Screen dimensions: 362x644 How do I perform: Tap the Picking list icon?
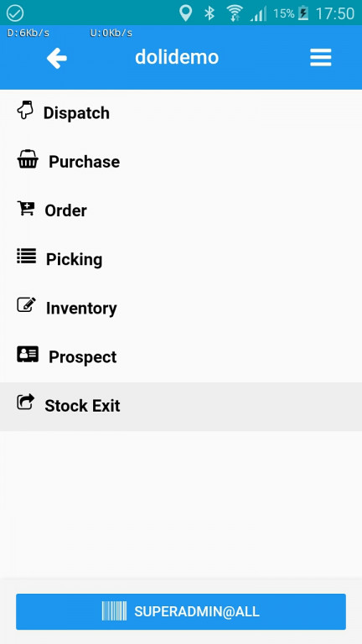click(x=26, y=256)
